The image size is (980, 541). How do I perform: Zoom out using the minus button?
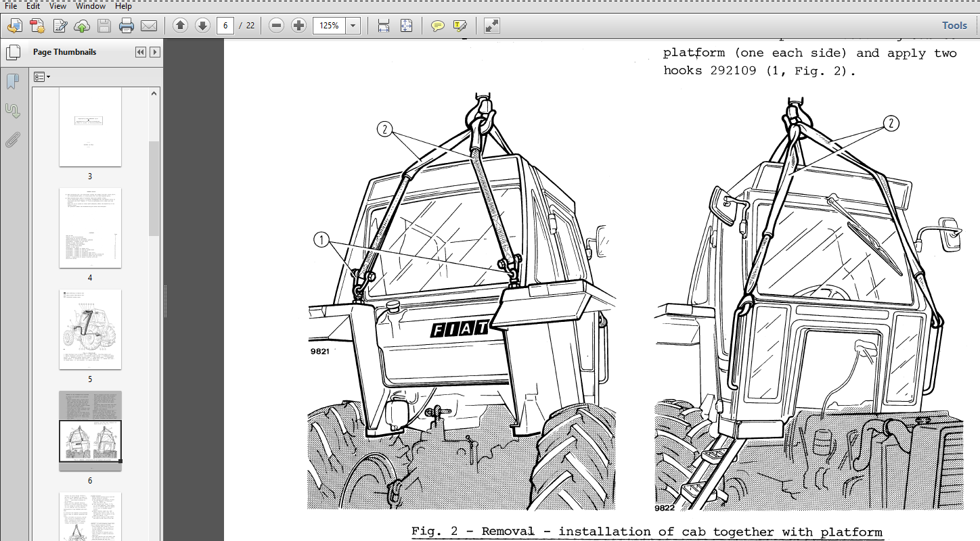[x=276, y=26]
